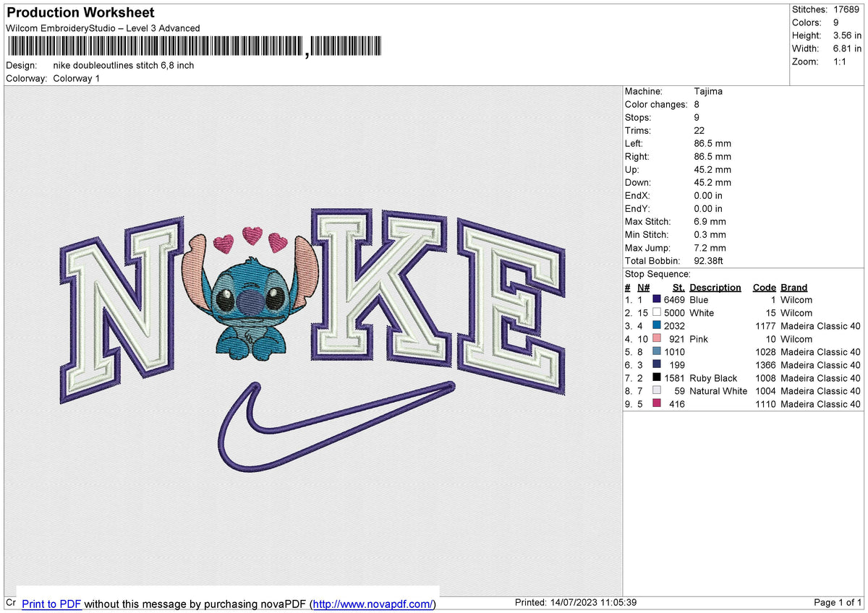The image size is (868, 613).
Task: Click the stitch count 1581 in the Ruby Black row
Action: (x=674, y=378)
